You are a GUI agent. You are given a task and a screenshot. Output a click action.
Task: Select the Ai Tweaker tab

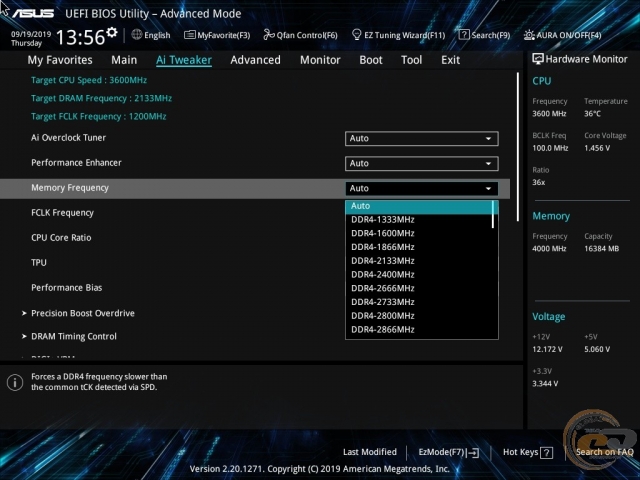184,60
